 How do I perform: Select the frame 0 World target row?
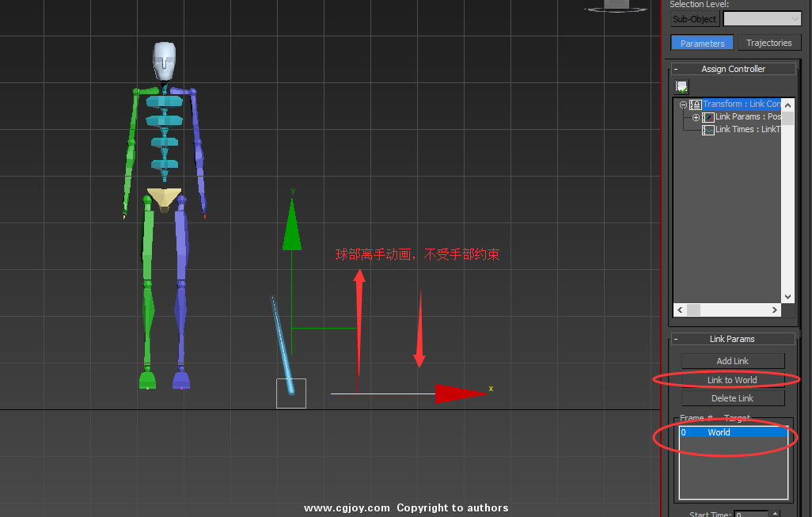734,432
